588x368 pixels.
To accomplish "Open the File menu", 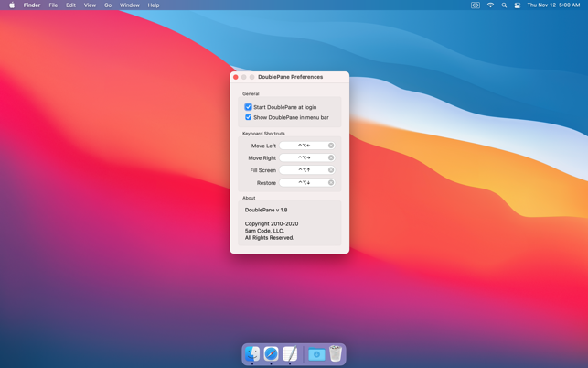I will [x=53, y=5].
